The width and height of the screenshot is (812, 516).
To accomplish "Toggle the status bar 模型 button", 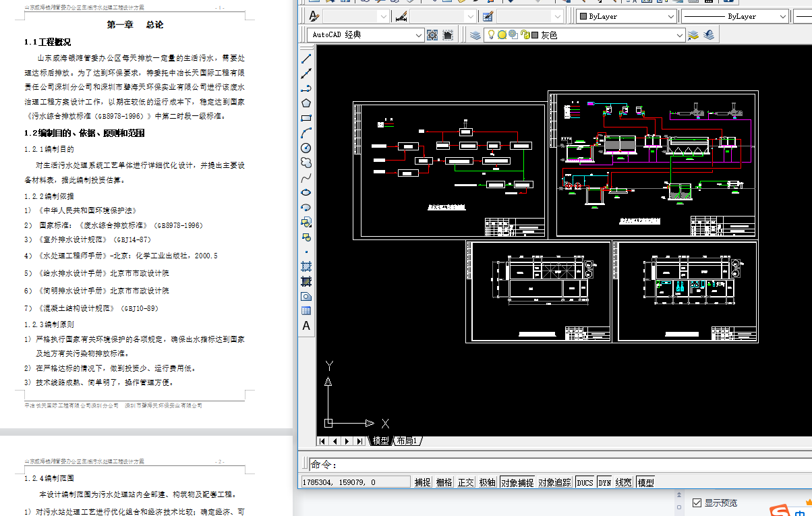I will [645, 482].
